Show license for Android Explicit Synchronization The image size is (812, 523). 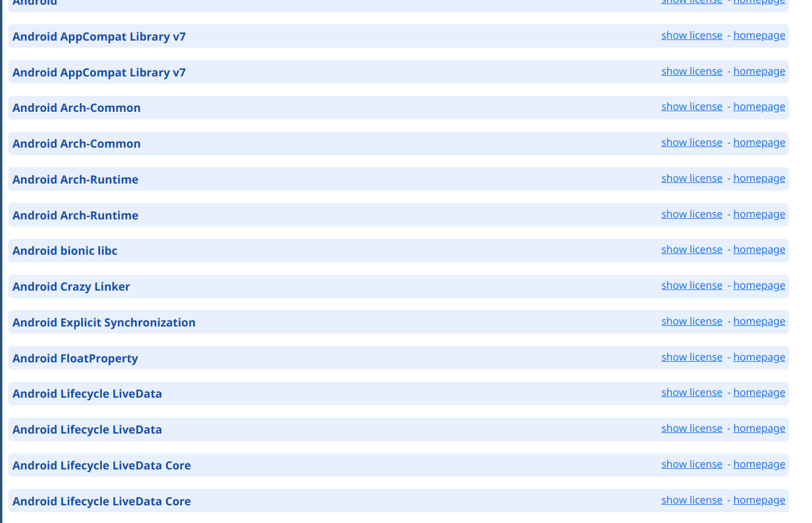pyautogui.click(x=691, y=321)
